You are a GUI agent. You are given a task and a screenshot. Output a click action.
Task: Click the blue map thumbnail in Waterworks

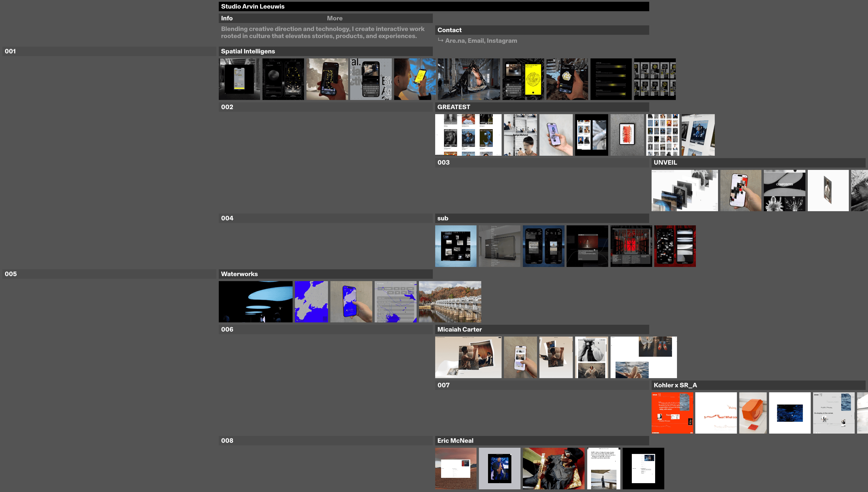311,301
